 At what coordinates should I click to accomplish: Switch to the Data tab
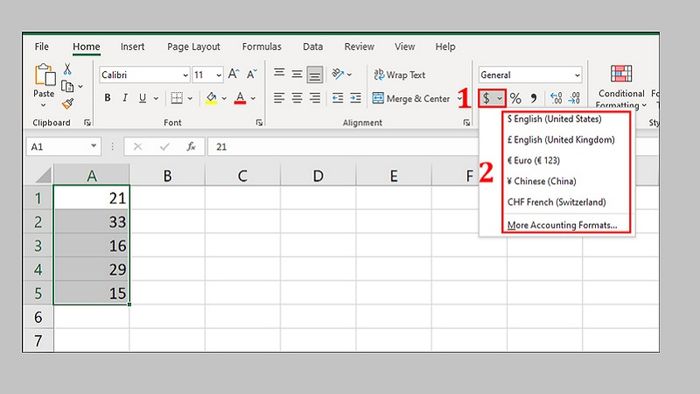312,46
